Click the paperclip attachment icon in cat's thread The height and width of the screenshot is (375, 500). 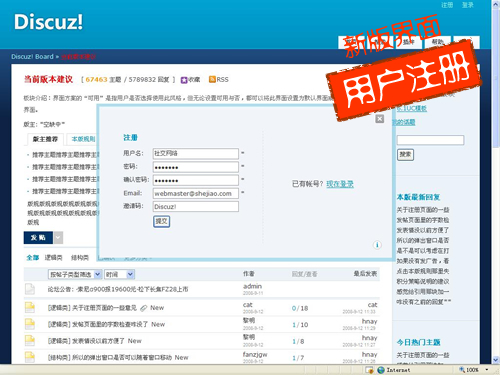pyautogui.click(x=143, y=308)
